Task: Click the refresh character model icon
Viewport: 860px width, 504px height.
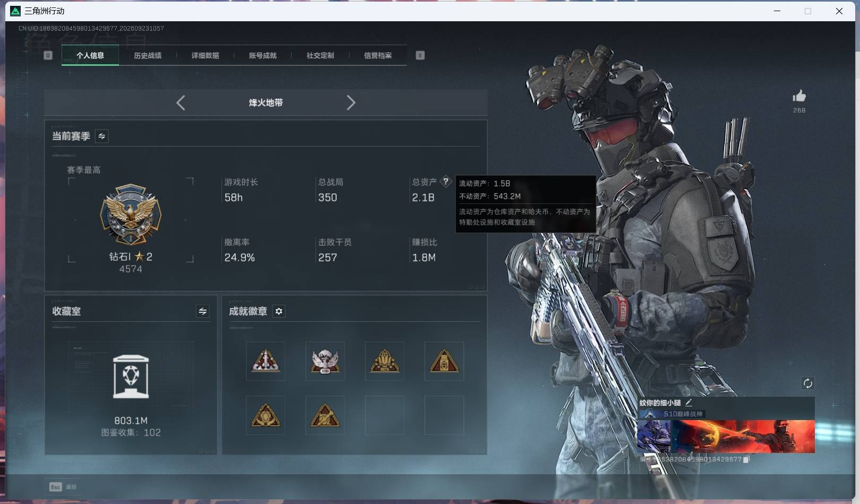Action: click(807, 383)
